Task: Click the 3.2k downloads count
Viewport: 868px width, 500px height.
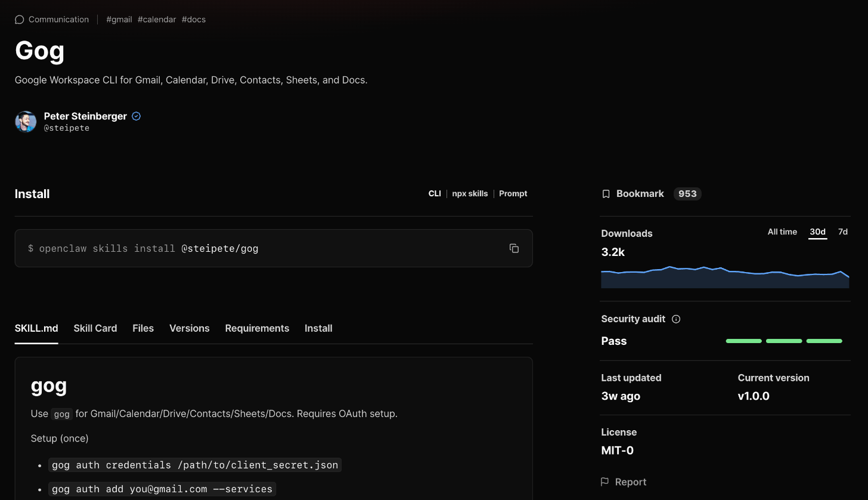Action: [x=613, y=252]
